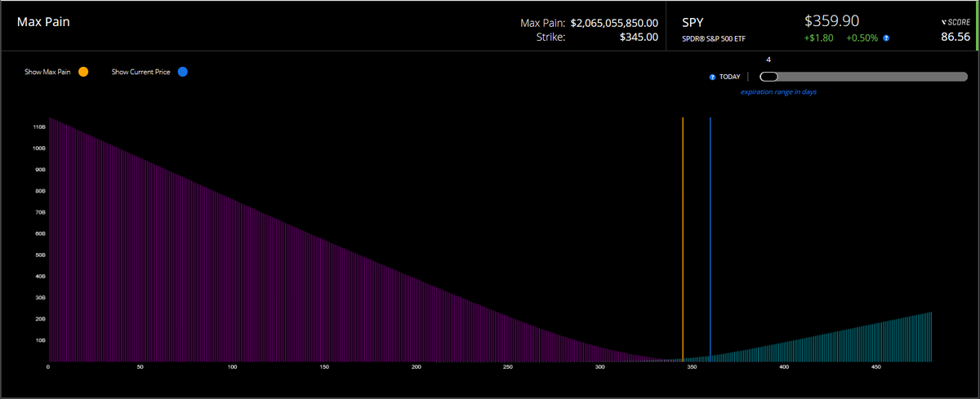Click the 'expiration range in days' caption
Viewport: 980px width, 399px height.
(778, 92)
